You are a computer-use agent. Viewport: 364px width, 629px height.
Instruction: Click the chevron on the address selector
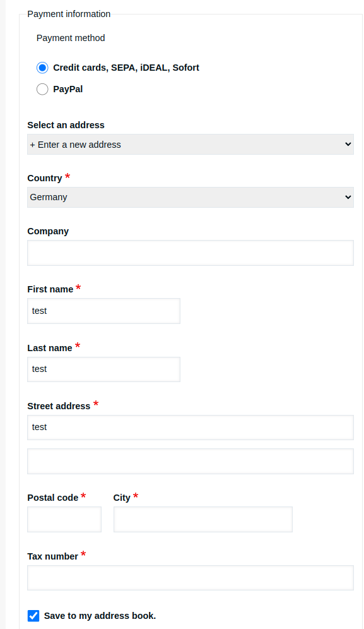tap(348, 144)
